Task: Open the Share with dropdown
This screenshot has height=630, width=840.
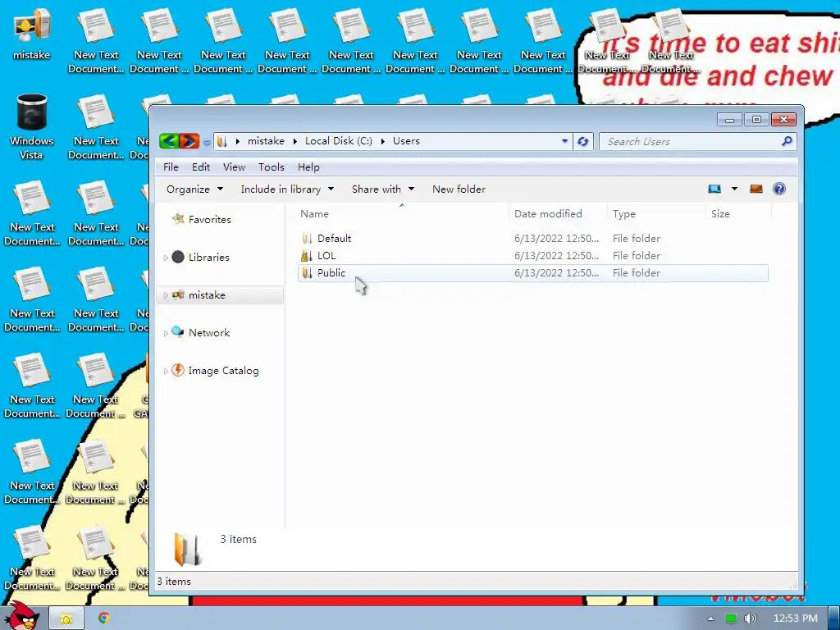Action: (383, 189)
